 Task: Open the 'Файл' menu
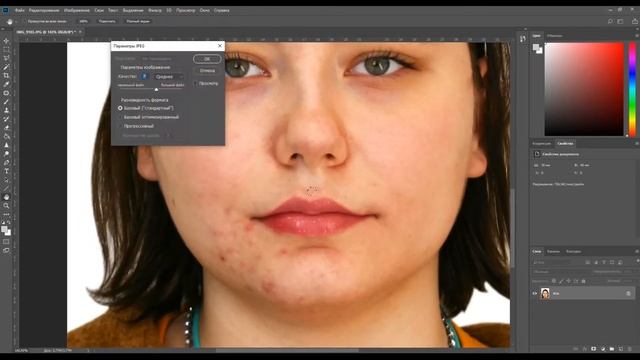19,10
